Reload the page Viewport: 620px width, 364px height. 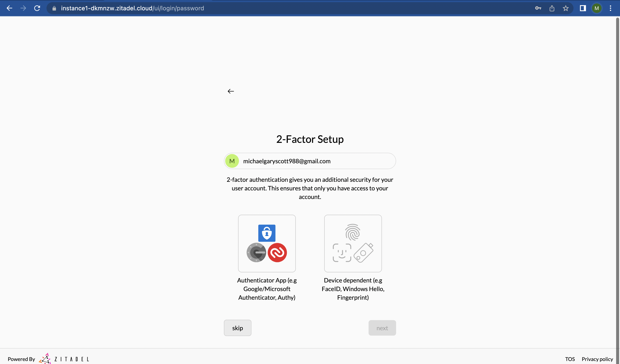pos(37,8)
